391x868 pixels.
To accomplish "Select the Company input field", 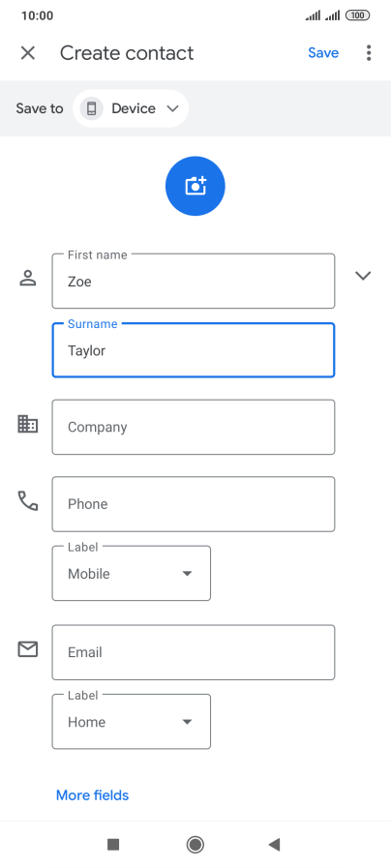I will [194, 427].
